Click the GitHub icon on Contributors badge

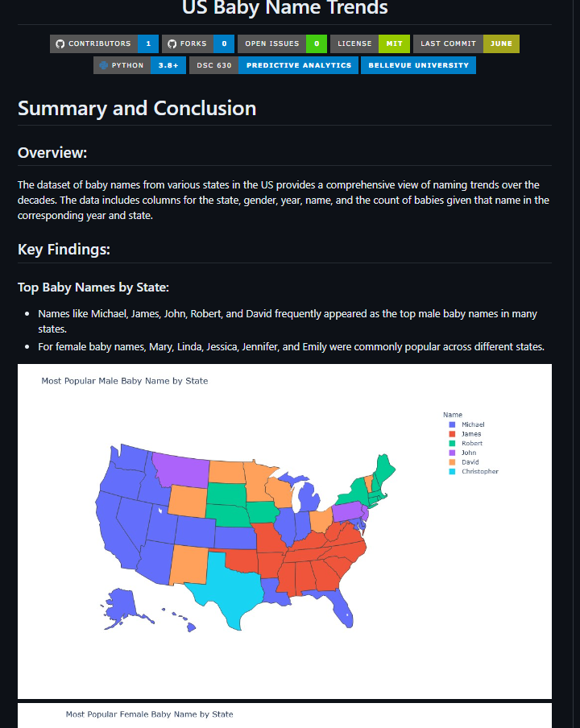coord(60,43)
